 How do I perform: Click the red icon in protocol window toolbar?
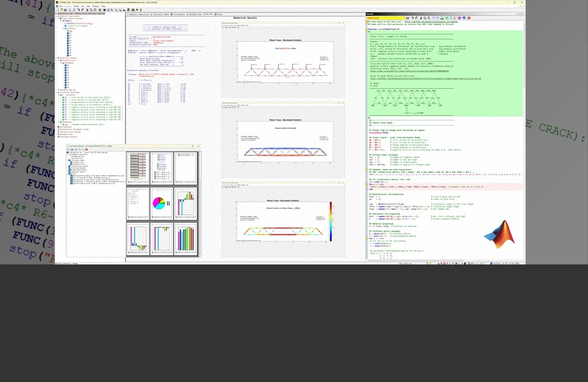(86, 149)
